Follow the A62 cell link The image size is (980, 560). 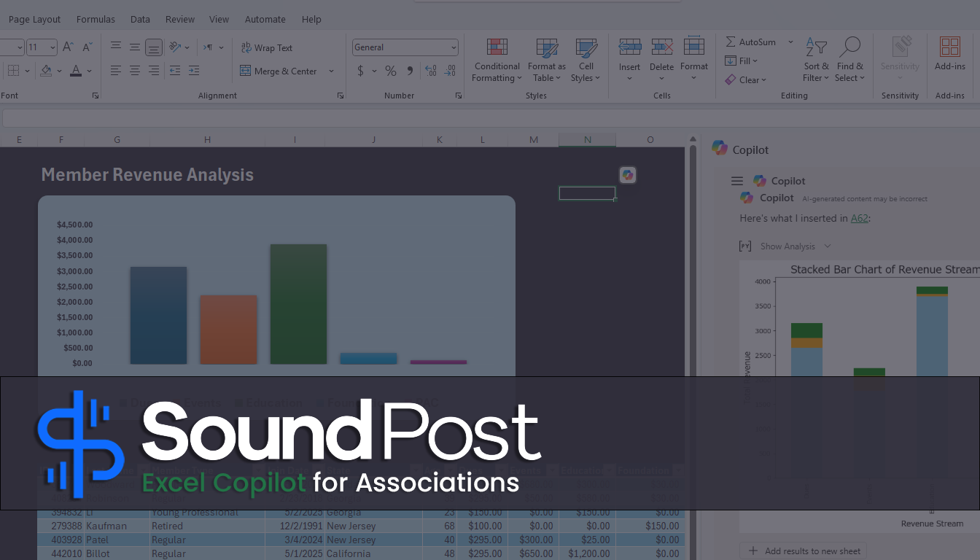(860, 218)
